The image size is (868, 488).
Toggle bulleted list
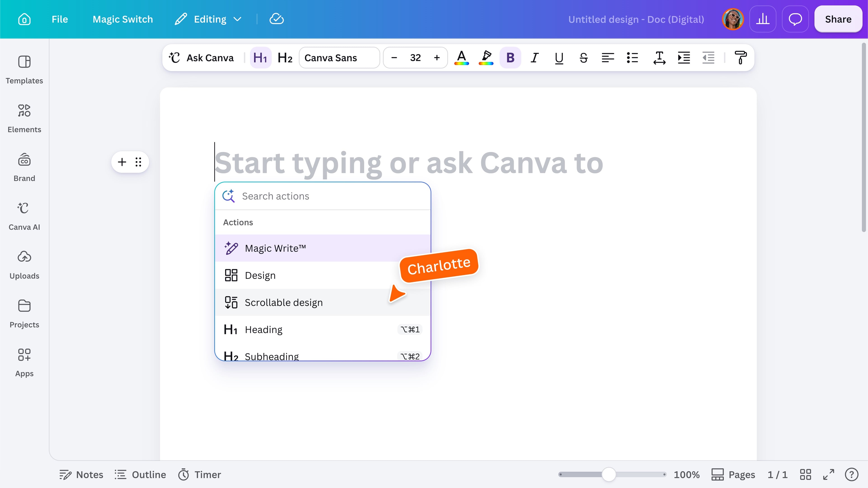pyautogui.click(x=632, y=58)
